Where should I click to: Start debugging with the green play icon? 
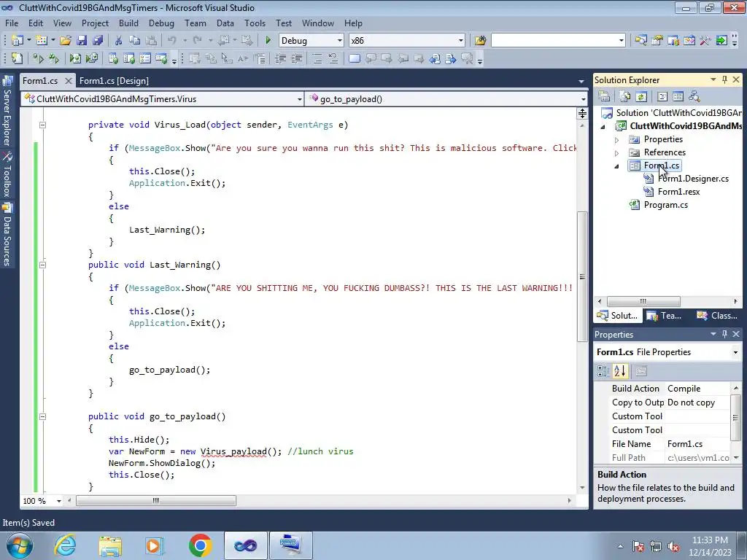point(268,41)
